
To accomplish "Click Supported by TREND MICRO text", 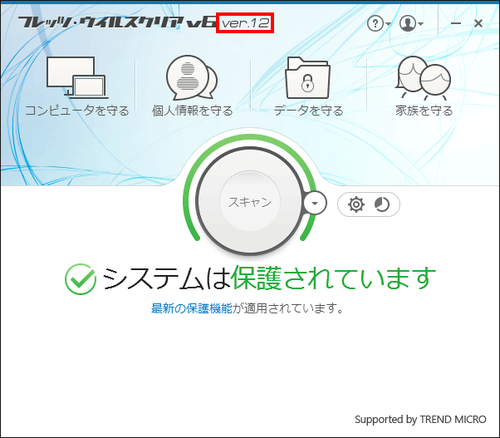I will pyautogui.click(x=420, y=419).
